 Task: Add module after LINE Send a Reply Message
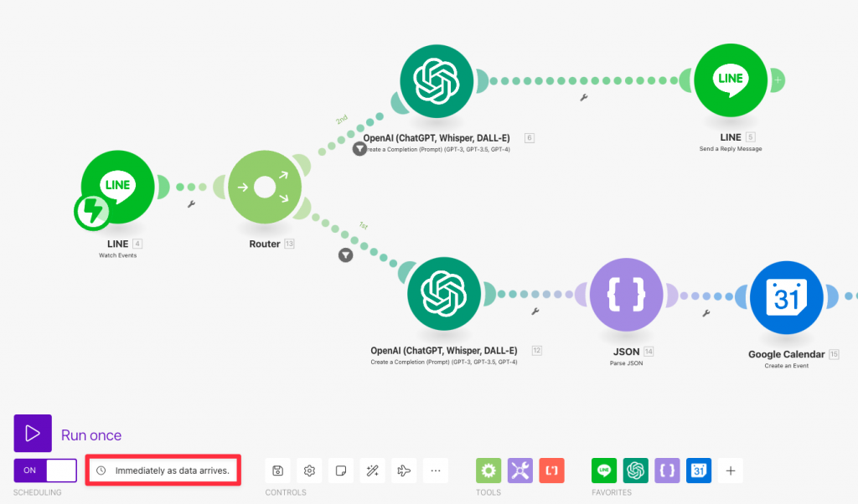coord(778,80)
